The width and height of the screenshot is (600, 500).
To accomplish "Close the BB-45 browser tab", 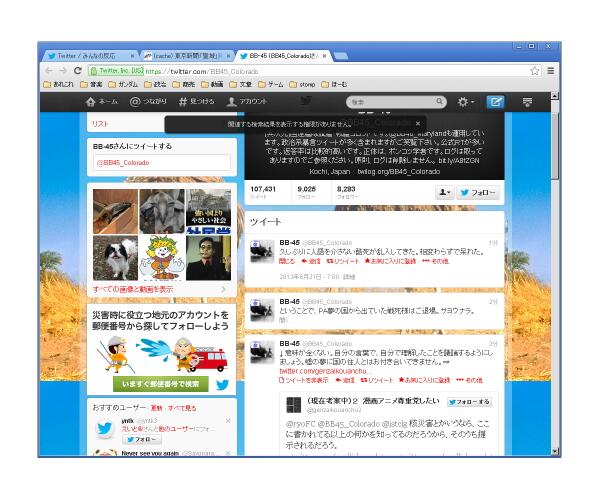I will [x=324, y=56].
